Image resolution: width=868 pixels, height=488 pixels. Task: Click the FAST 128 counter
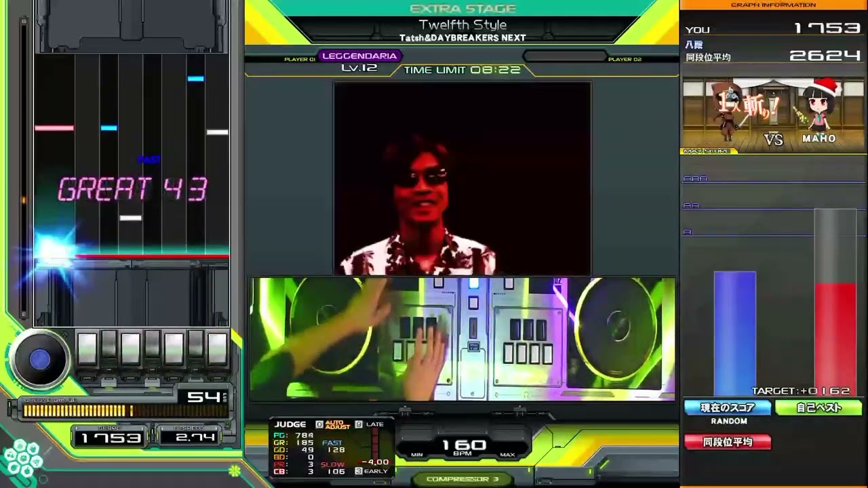pyautogui.click(x=333, y=446)
